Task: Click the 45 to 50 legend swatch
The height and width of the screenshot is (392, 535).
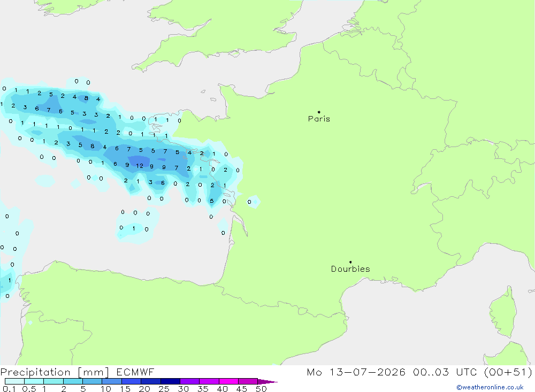Action: (248, 381)
